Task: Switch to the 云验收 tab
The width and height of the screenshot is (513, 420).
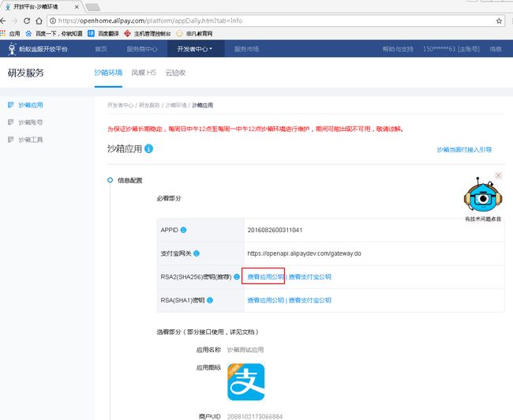Action: [176, 73]
